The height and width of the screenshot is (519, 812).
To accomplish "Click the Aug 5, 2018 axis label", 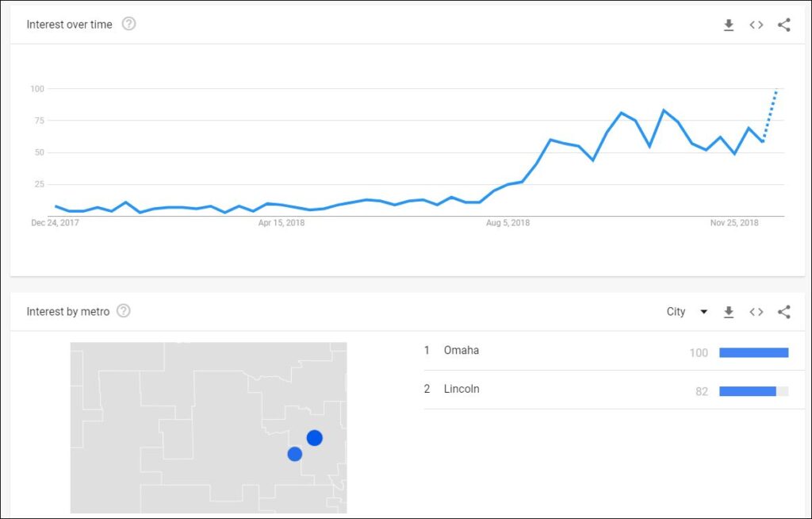I will click(x=507, y=223).
